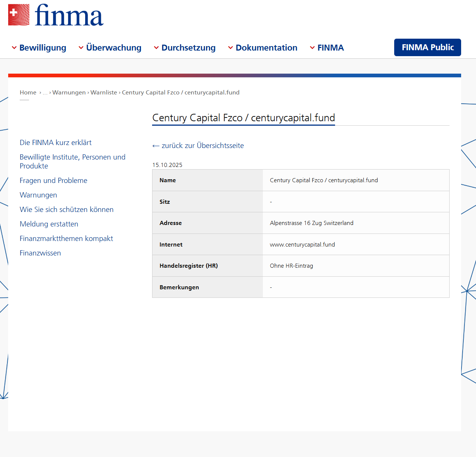Open the Bewilligung navigation menu
476x457 pixels.
point(43,48)
